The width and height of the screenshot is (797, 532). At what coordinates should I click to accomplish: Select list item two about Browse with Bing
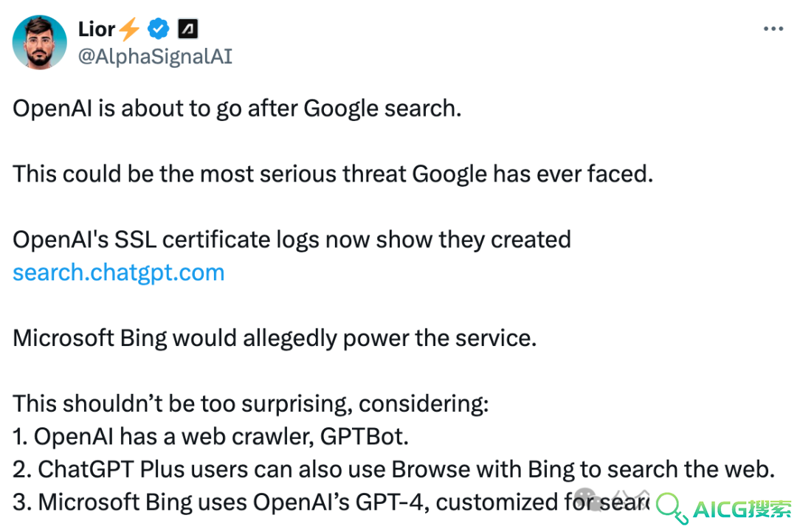(394, 469)
